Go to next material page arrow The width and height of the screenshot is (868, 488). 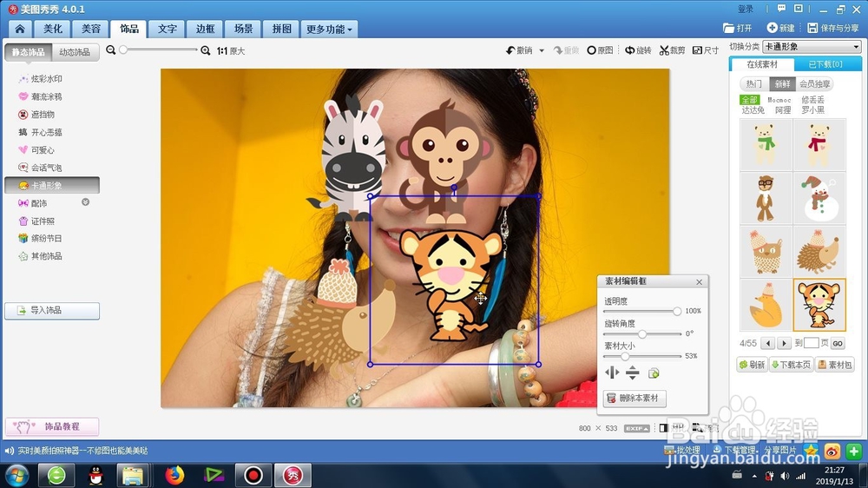tap(784, 344)
